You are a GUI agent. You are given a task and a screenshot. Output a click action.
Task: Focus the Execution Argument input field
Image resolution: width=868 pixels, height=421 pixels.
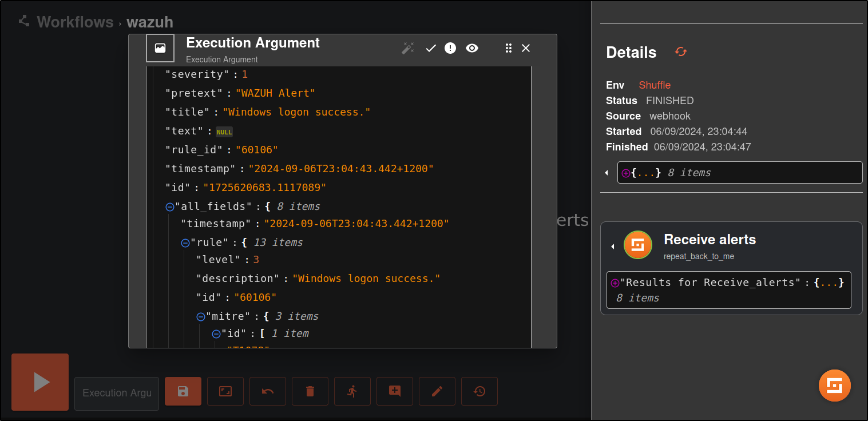[117, 394]
